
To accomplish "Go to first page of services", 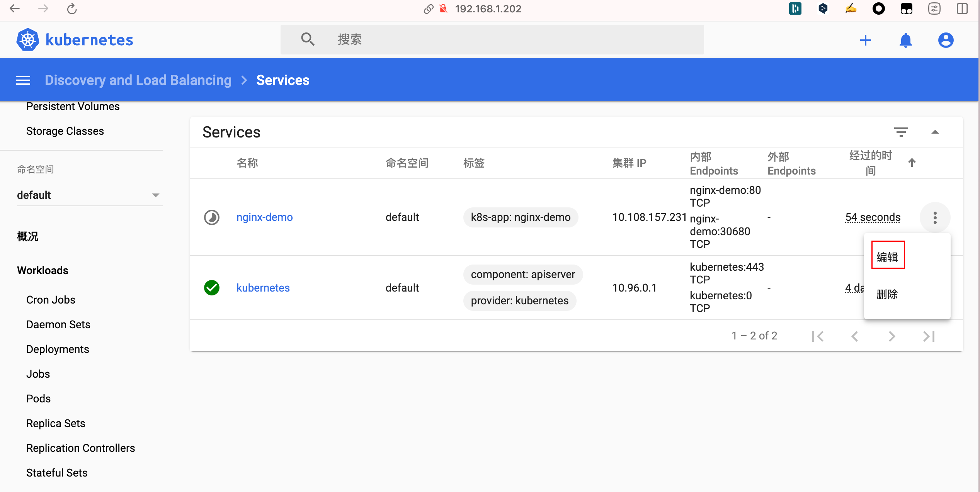I will [x=818, y=336].
